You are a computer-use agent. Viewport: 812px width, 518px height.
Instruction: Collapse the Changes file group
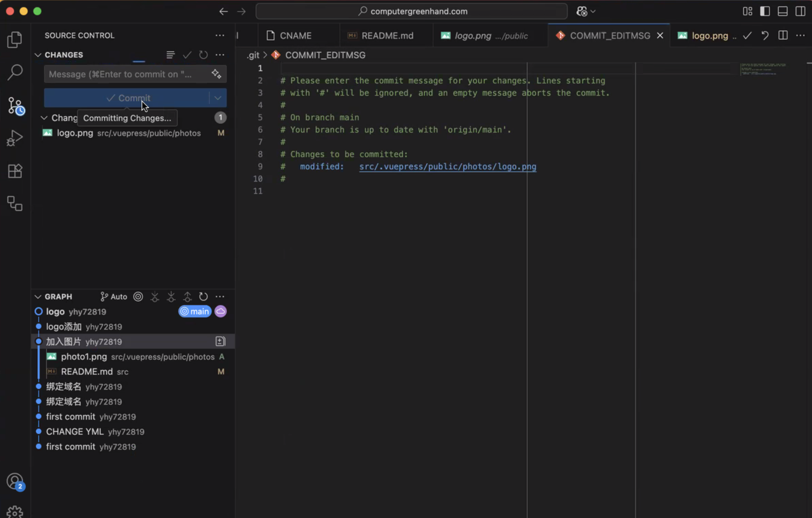[44, 118]
